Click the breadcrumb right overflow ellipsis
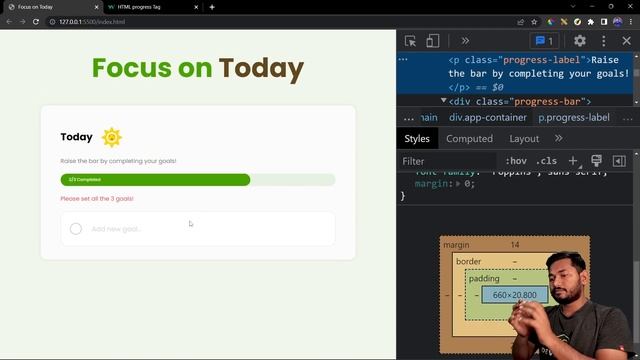 627,118
